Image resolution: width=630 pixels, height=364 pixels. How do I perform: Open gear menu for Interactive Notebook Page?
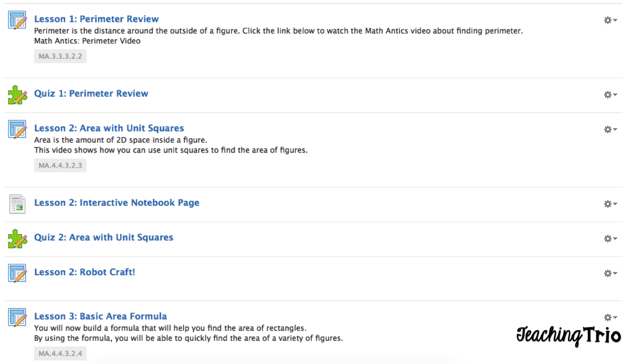click(x=610, y=204)
